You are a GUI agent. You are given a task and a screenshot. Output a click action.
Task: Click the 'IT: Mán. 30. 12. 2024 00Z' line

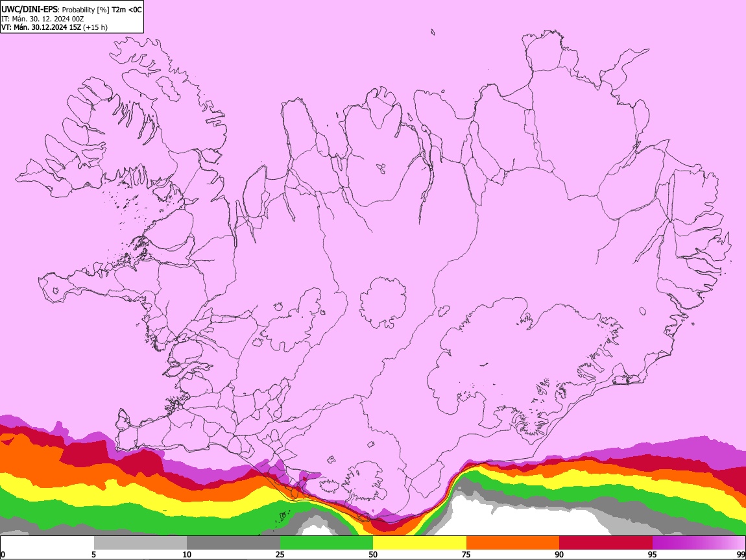pos(42,19)
